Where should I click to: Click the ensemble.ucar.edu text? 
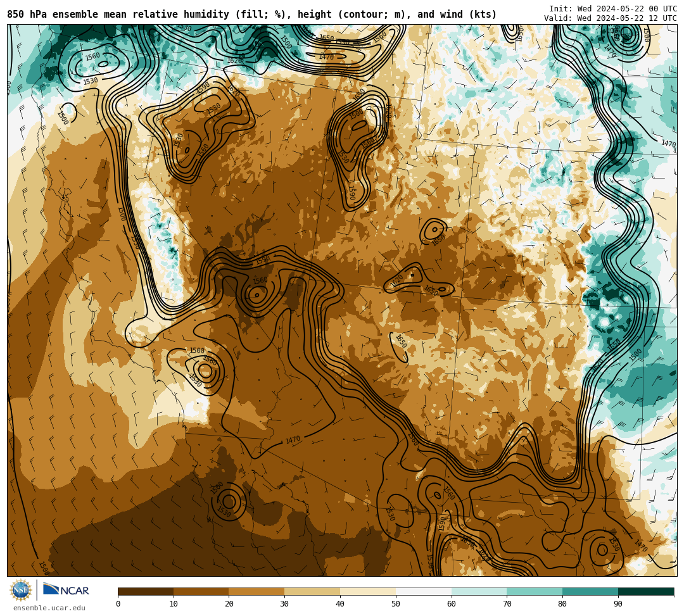pyautogui.click(x=49, y=608)
